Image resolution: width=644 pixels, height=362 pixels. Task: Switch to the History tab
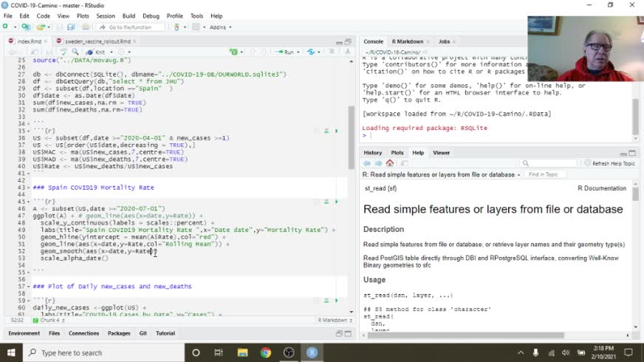click(373, 153)
